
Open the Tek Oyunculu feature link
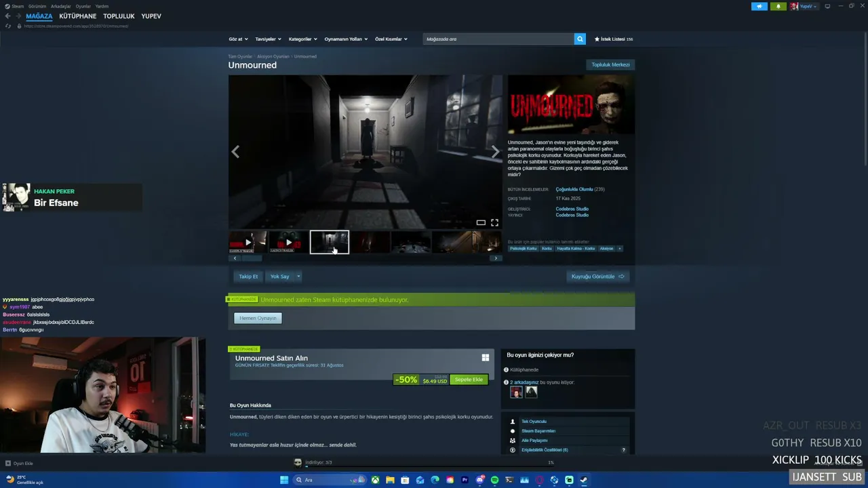(x=534, y=422)
